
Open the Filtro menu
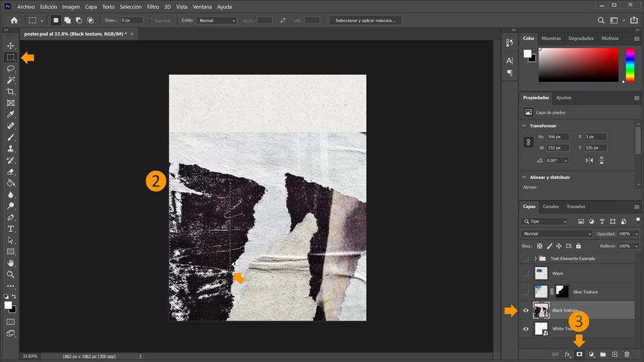click(x=153, y=7)
